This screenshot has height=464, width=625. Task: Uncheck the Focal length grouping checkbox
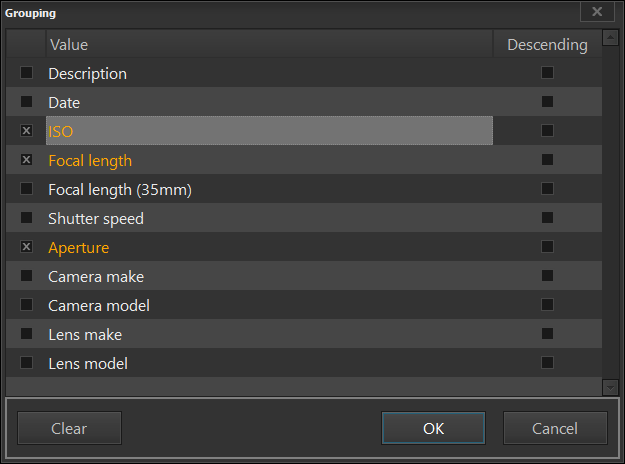pyautogui.click(x=26, y=160)
